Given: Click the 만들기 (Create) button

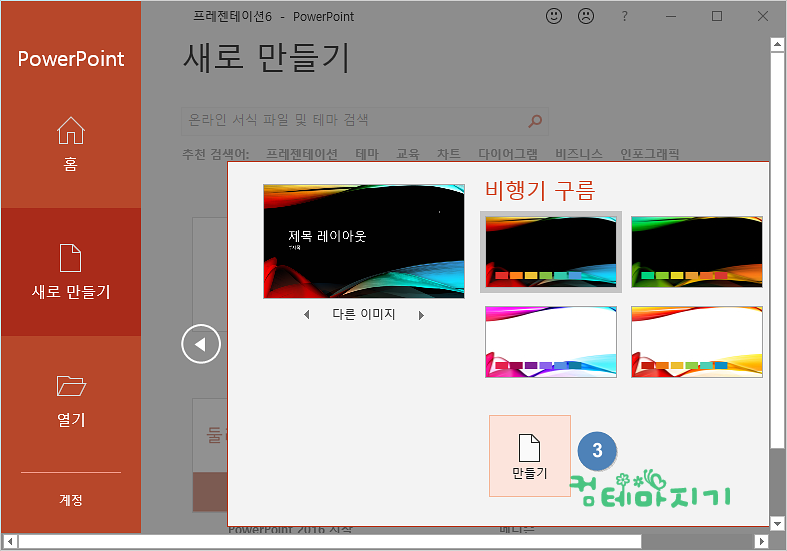Looking at the screenshot, I should (530, 456).
